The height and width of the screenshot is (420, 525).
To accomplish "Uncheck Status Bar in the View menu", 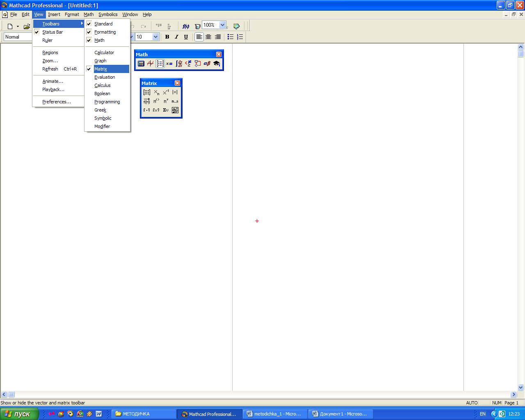I will coord(58,32).
